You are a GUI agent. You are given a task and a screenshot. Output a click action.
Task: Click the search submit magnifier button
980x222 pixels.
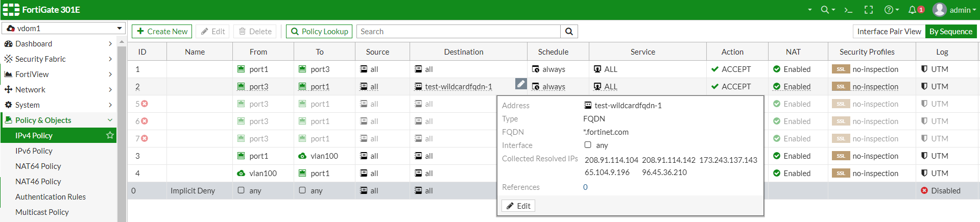(x=569, y=32)
